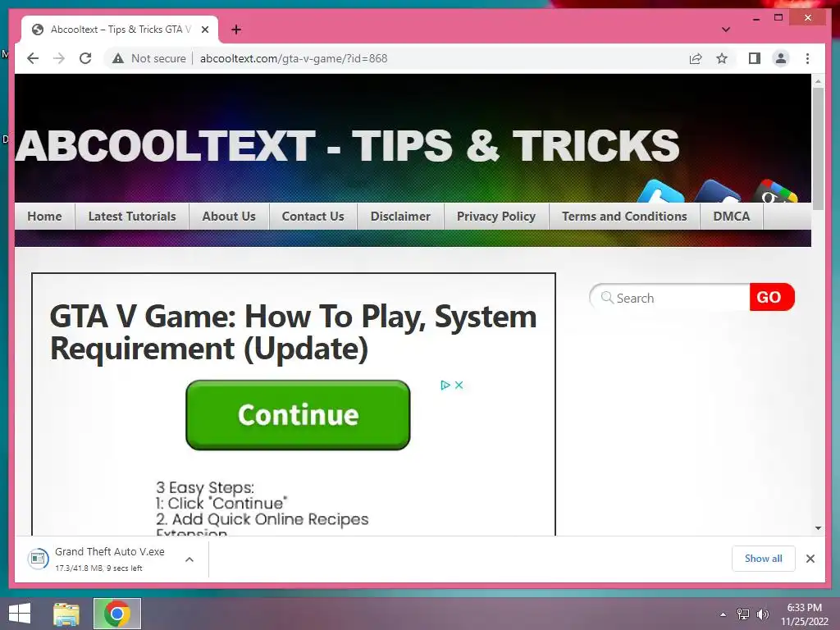This screenshot has width=840, height=630.
Task: Go back to the previous page
Action: 33,58
